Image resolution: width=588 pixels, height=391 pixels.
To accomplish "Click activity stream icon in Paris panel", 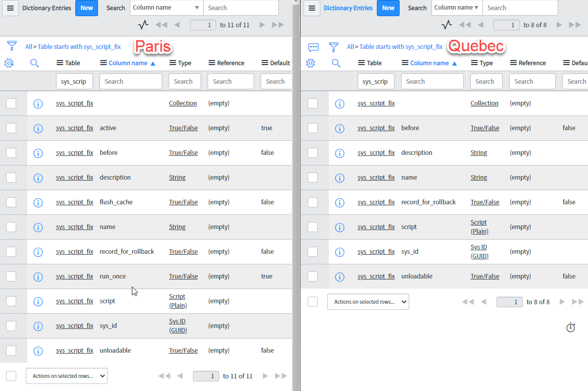I will pos(143,25).
